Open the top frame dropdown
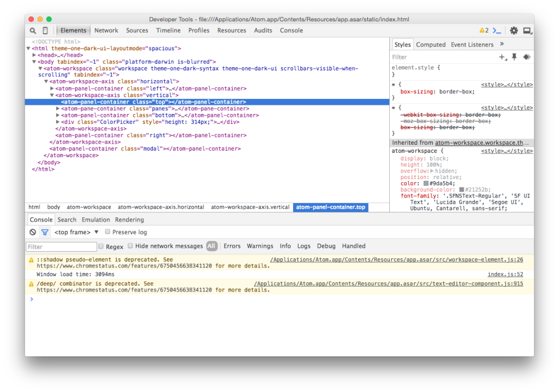 pos(76,232)
